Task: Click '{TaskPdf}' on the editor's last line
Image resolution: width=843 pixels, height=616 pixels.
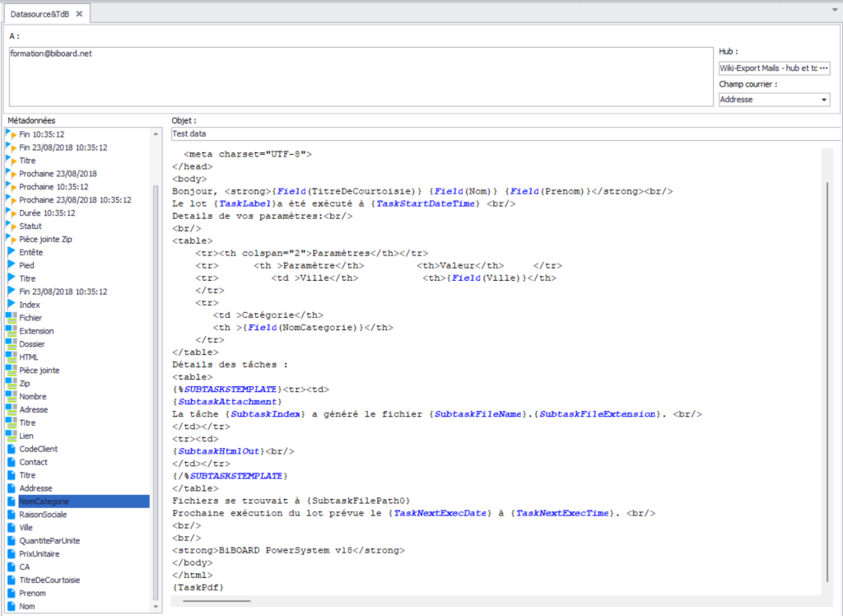Action: [x=198, y=587]
